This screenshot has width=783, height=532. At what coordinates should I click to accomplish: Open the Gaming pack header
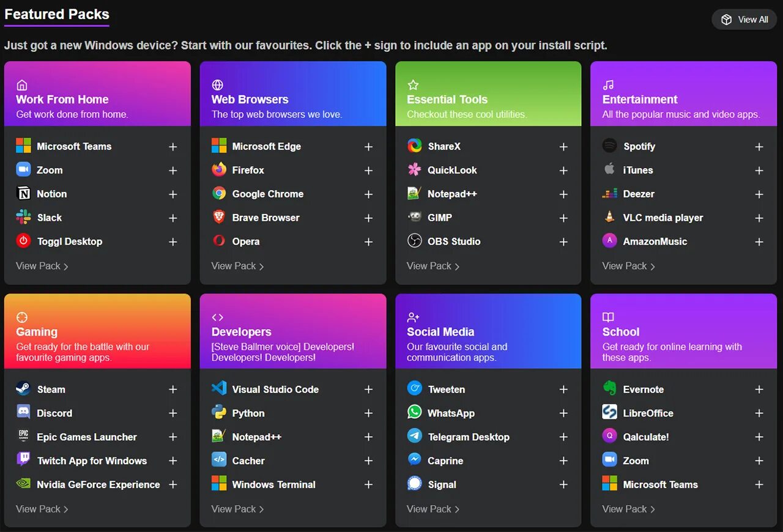pyautogui.click(x=97, y=331)
